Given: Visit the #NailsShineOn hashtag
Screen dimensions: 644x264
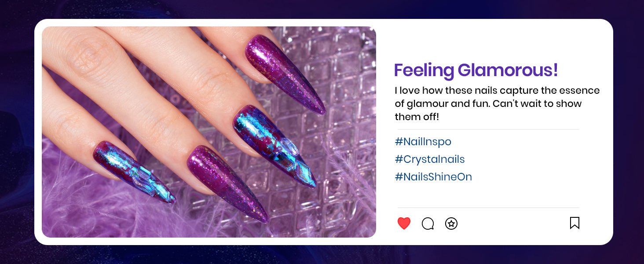Looking at the screenshot, I should [433, 177].
